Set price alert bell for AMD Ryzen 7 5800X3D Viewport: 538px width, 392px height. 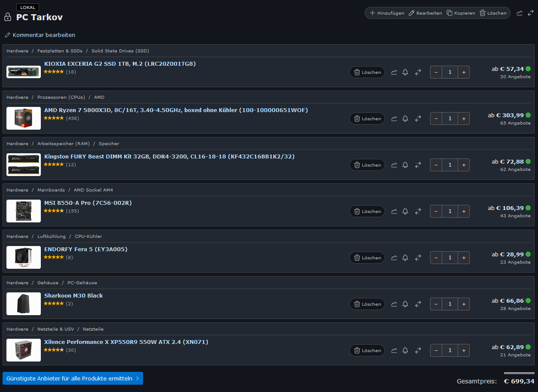405,119
